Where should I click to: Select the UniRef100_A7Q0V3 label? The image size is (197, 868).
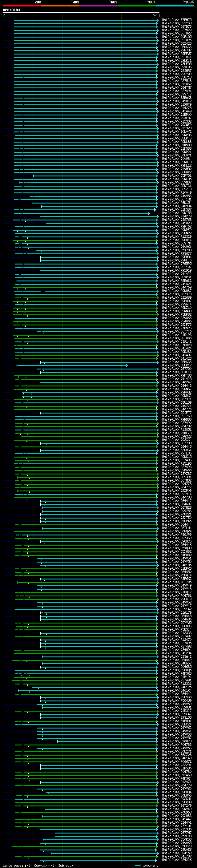[x=177, y=345]
